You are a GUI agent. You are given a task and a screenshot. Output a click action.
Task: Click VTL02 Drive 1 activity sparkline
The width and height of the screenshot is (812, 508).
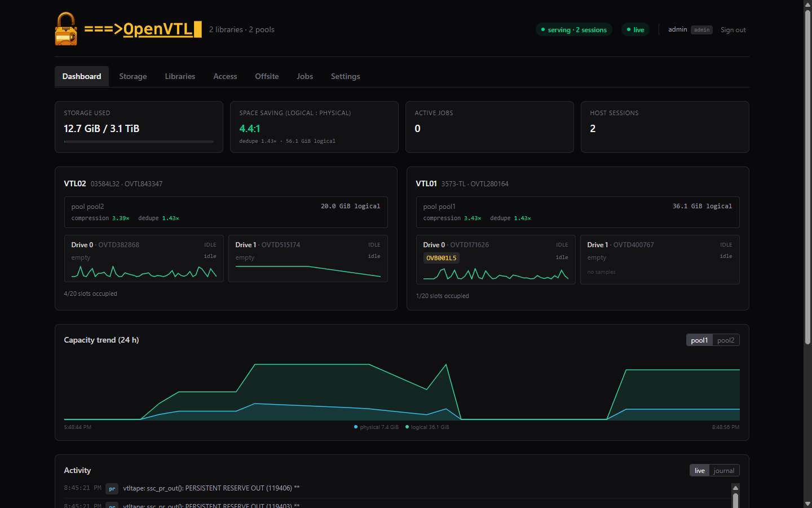click(x=308, y=271)
